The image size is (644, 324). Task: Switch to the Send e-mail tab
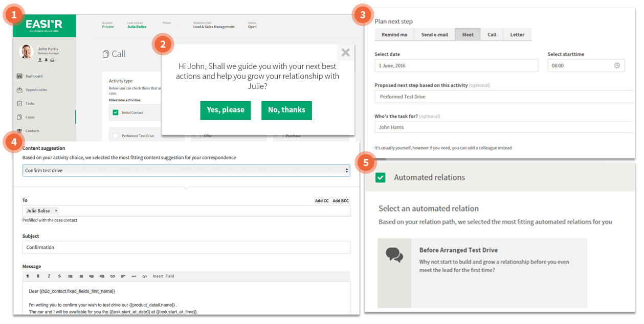(x=434, y=35)
